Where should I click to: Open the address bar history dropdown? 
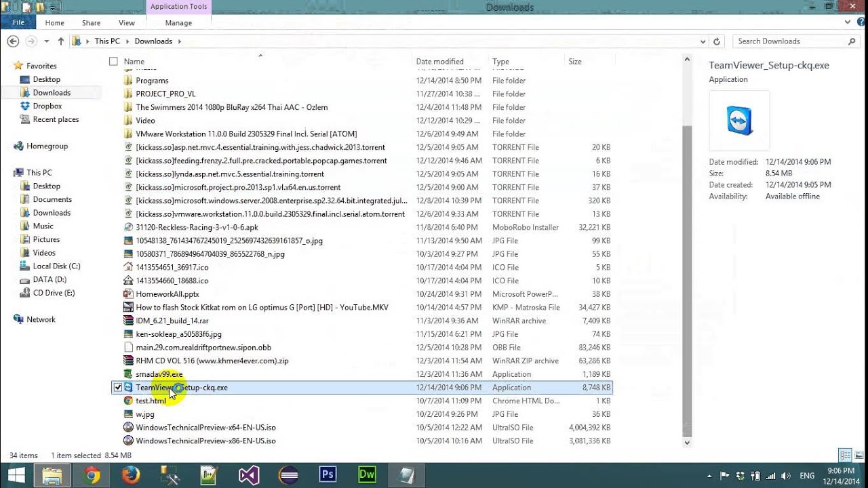(x=703, y=41)
